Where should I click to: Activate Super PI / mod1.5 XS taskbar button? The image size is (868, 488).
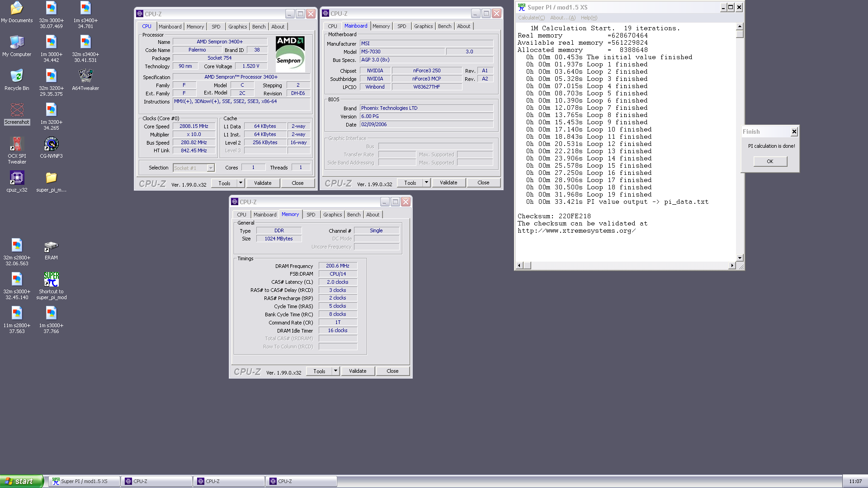[x=84, y=481]
